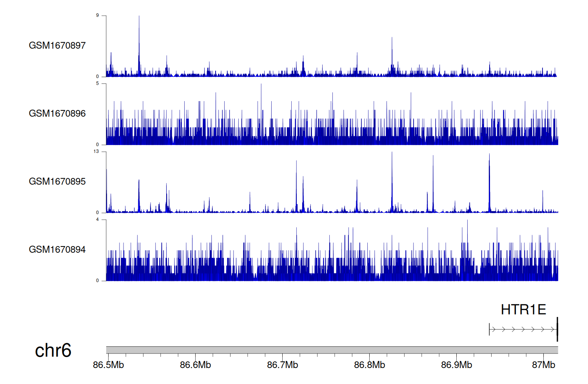Click the chr6 chromosome label
Image resolution: width=588 pixels, height=384 pixels.
[x=53, y=350]
